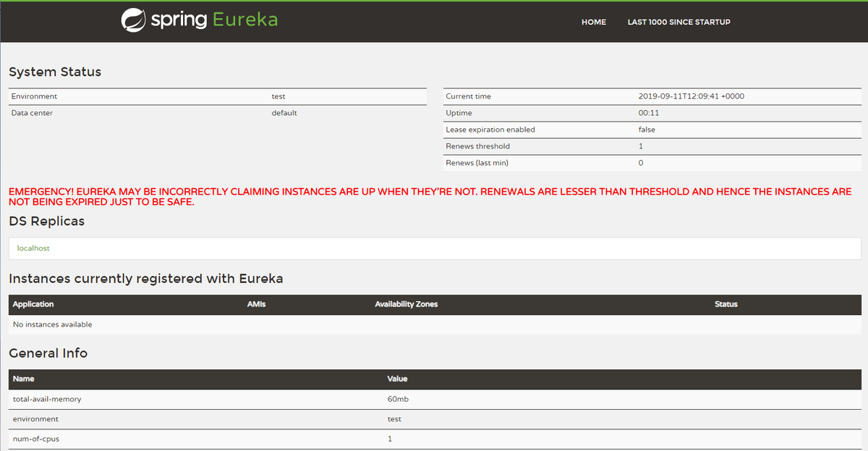The image size is (868, 451).
Task: Select the Lease expiration enabled label
Action: pyautogui.click(x=490, y=130)
